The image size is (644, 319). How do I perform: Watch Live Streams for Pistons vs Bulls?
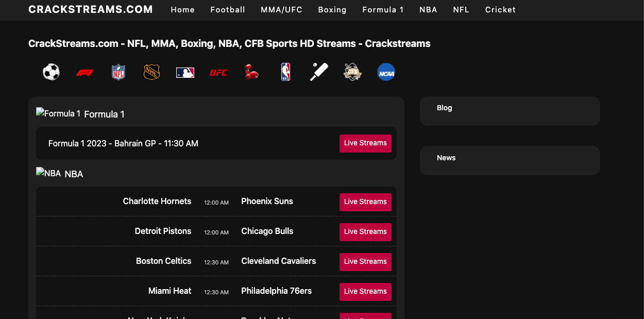pyautogui.click(x=365, y=232)
